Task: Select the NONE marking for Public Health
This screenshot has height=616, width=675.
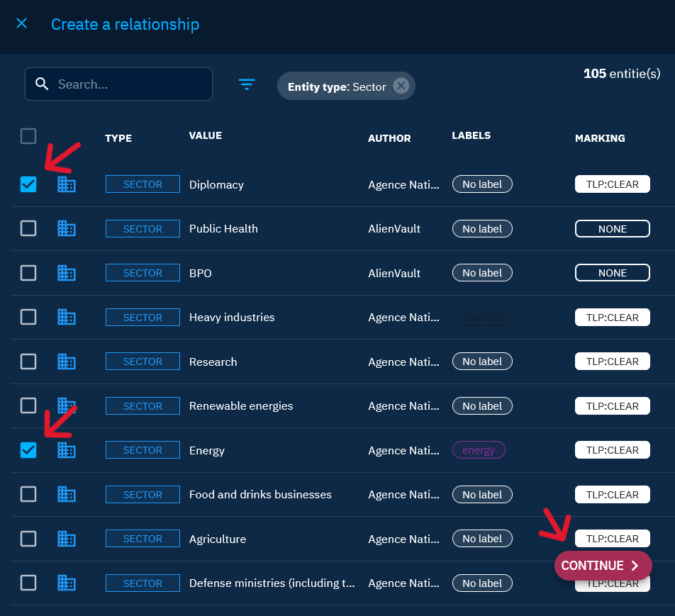Action: click(612, 229)
